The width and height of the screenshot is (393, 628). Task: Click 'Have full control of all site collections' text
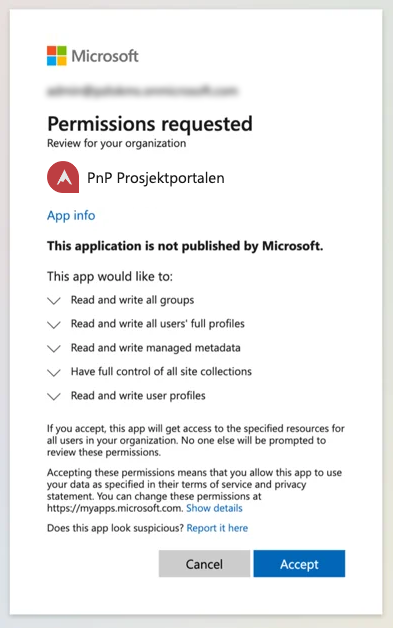161,372
